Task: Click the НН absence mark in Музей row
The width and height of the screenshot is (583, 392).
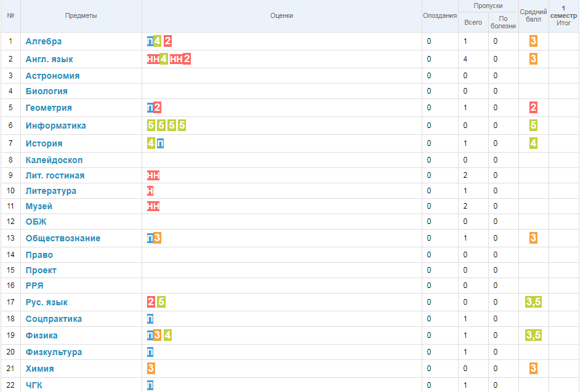Action: tap(153, 206)
